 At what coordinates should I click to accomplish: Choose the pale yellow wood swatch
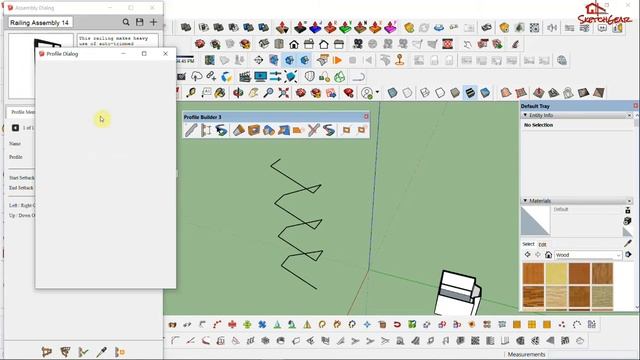(x=556, y=273)
